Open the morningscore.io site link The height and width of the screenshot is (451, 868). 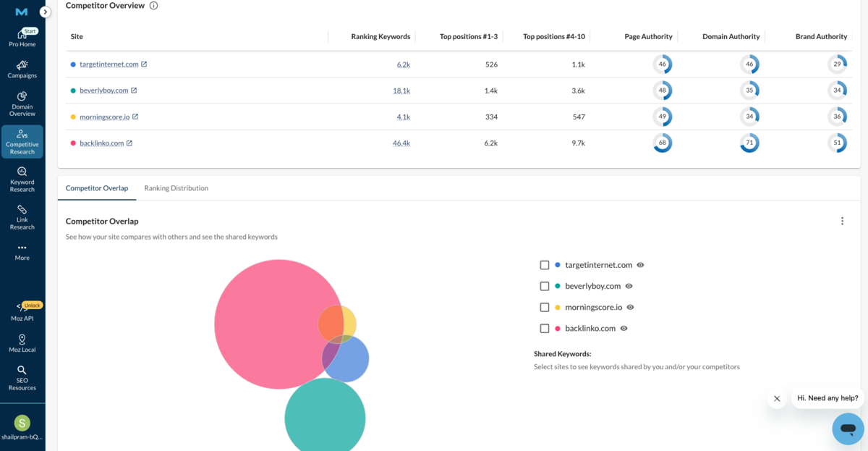(x=105, y=117)
